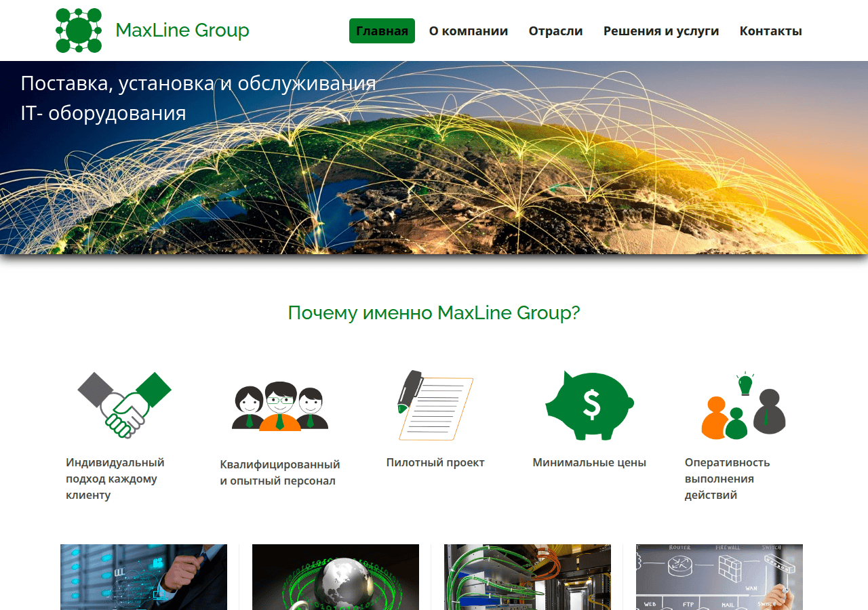Open the green cables server room thumbnail

point(528,577)
